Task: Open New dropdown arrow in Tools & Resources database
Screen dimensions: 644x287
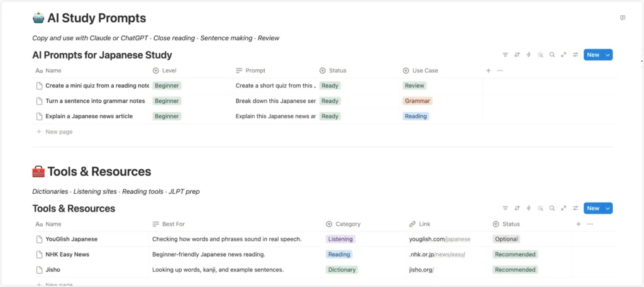Action: [608, 208]
